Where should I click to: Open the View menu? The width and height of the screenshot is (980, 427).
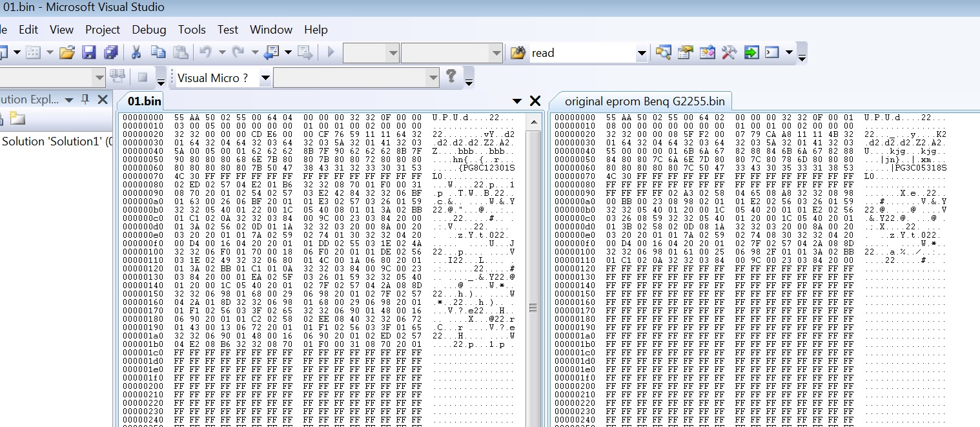[61, 30]
